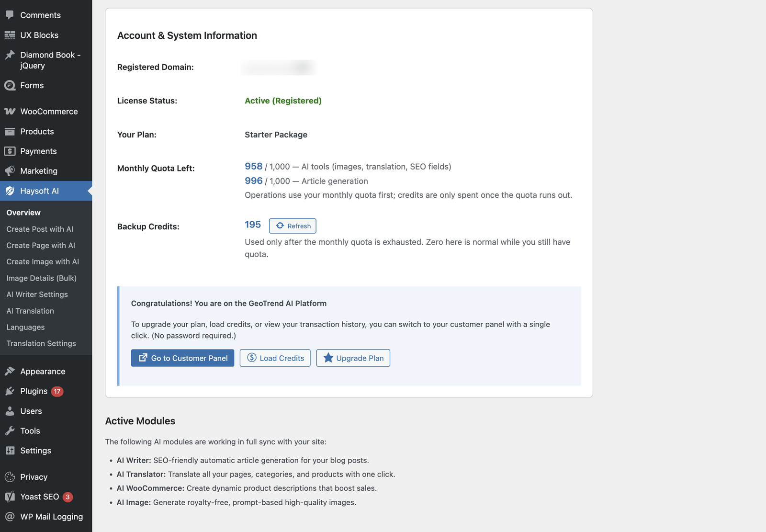This screenshot has width=766, height=532.
Task: Click the UX Blocks grid icon
Action: tap(10, 35)
